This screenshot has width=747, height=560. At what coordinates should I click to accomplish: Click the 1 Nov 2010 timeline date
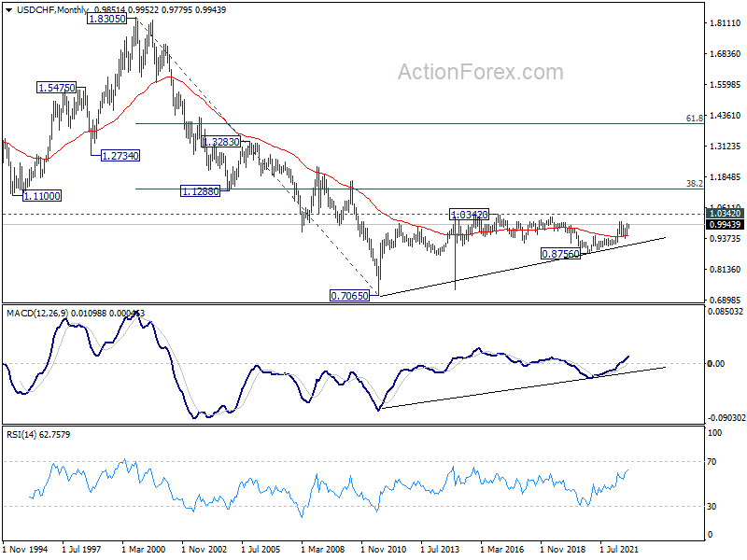384,549
